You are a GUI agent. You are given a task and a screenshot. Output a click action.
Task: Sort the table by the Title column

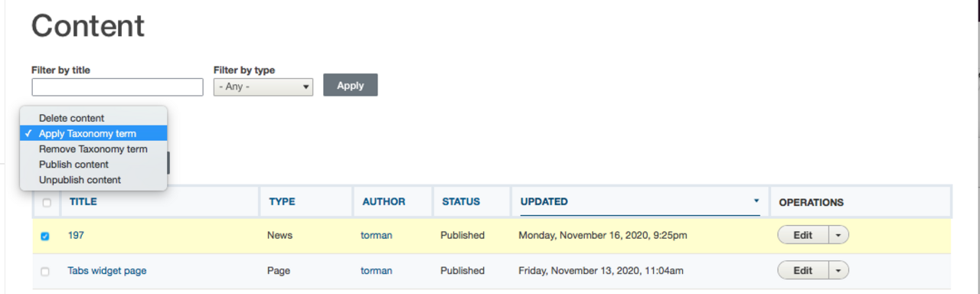coord(83,202)
